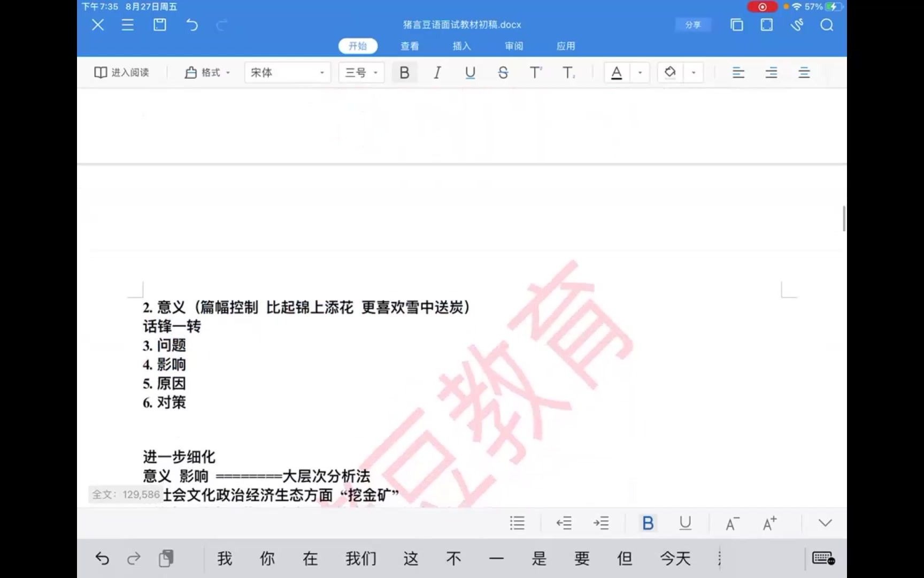Open search with the magnifier icon
Image resolution: width=924 pixels, height=578 pixels.
(827, 25)
